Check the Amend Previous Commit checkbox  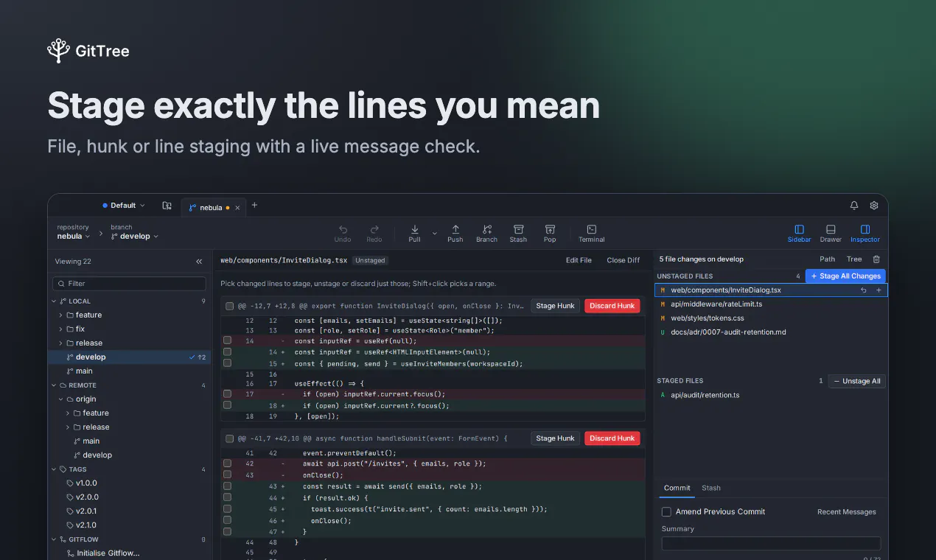click(x=666, y=511)
